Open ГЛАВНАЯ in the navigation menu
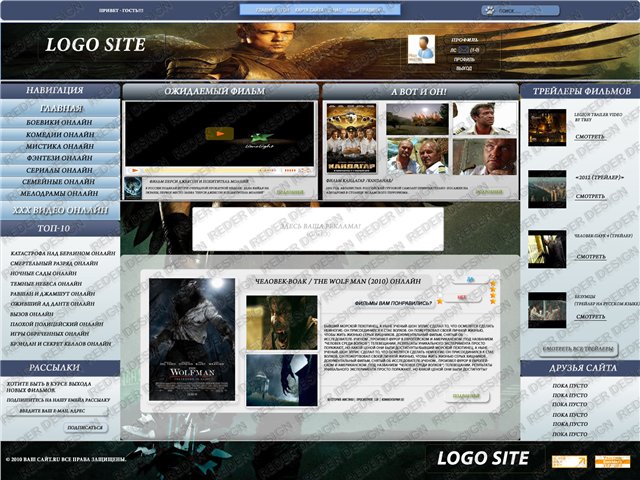 [61, 109]
